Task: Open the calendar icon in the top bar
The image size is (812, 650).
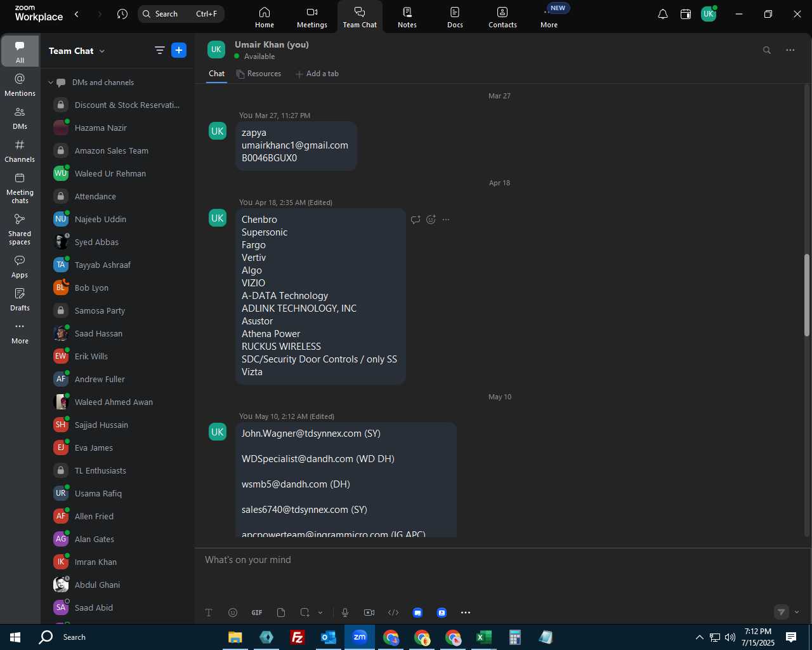Action: [x=686, y=14]
